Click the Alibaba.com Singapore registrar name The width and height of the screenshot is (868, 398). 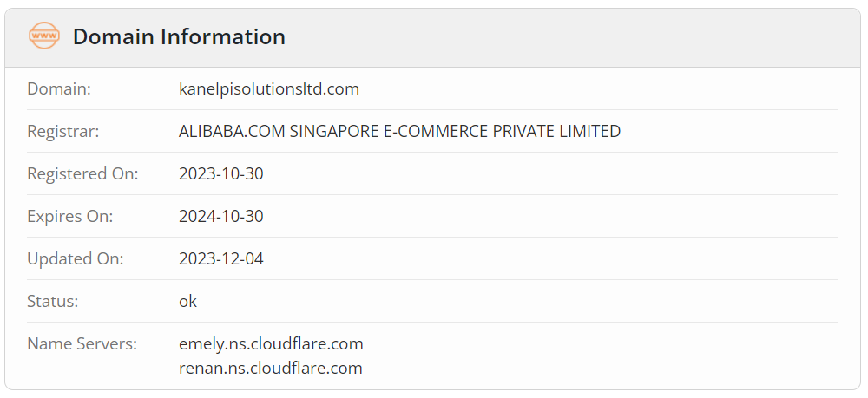click(399, 131)
